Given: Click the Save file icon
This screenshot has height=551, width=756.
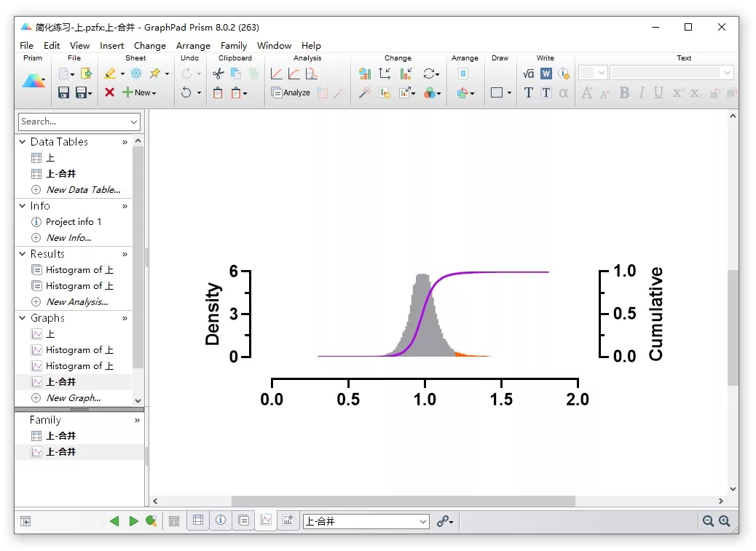Looking at the screenshot, I should coord(63,92).
